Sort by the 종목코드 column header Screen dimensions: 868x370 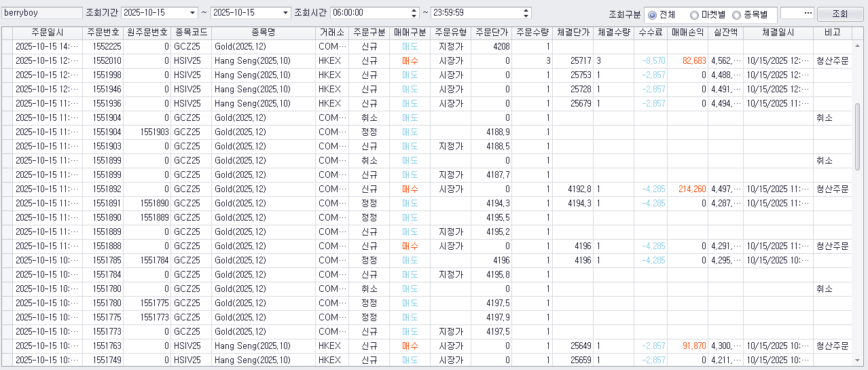[x=192, y=33]
